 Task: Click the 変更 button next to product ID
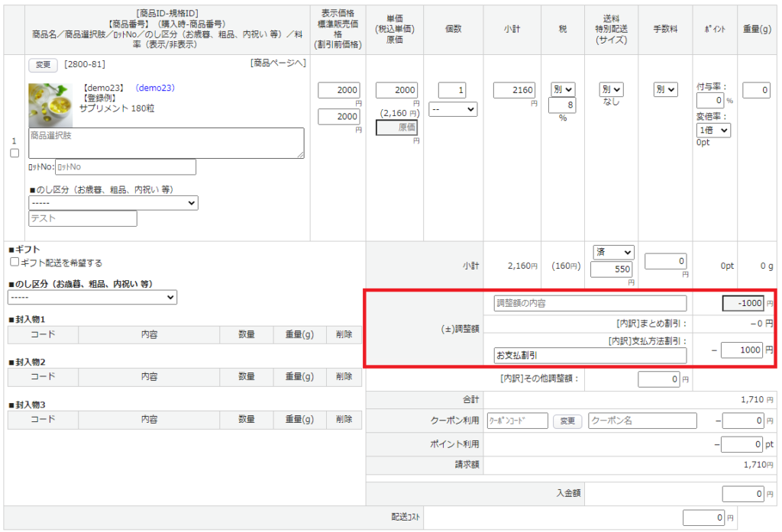click(x=43, y=64)
